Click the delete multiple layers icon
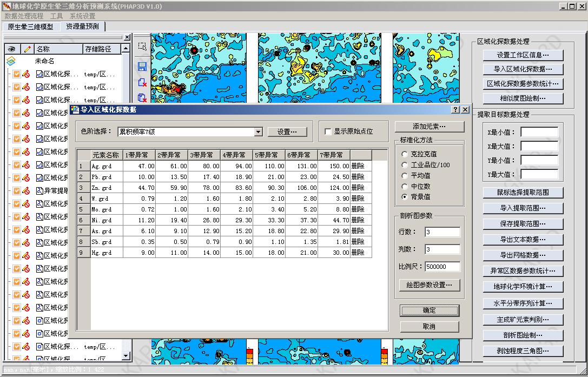 142,97
